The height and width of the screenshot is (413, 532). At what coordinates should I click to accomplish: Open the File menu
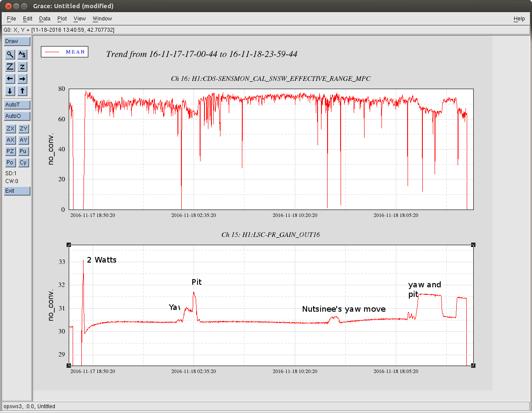point(11,19)
